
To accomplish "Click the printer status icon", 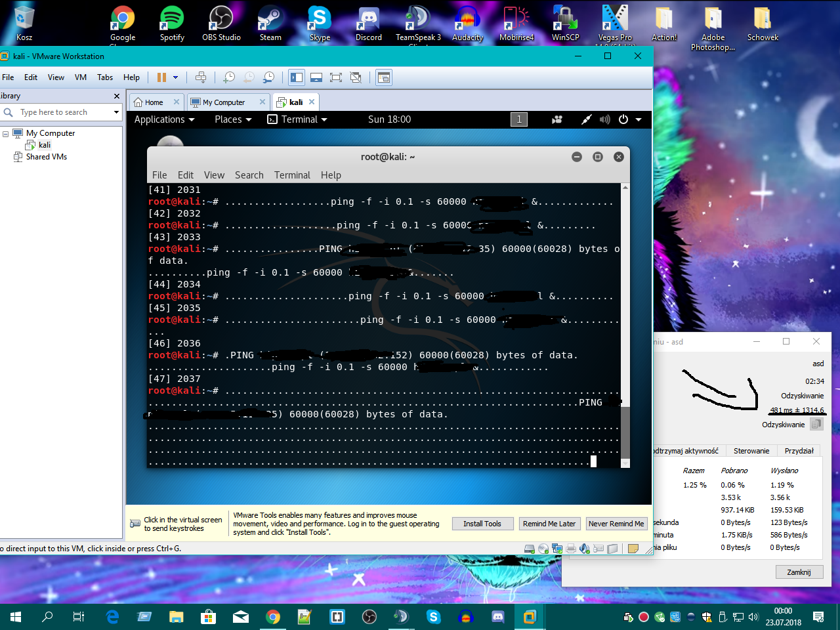I will click(x=571, y=549).
